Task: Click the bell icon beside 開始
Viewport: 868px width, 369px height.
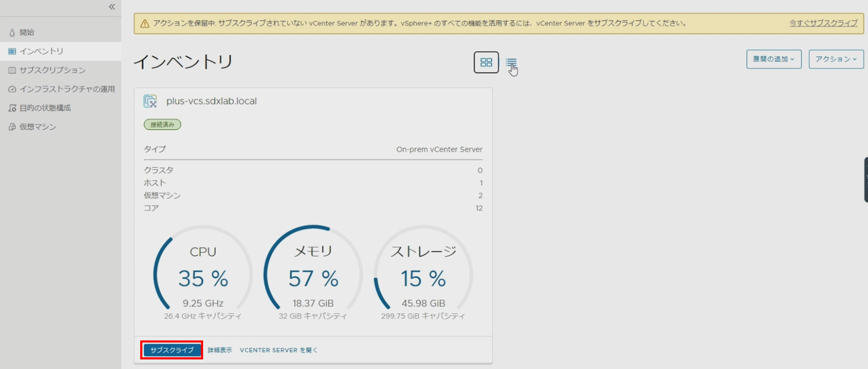Action: coord(12,32)
